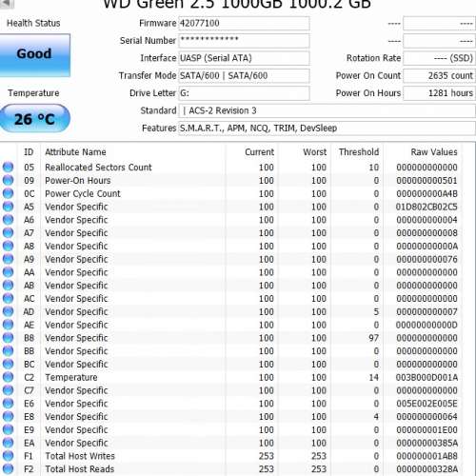Click the Firmware field showing 42077100
This screenshot has height=476, width=476.
tap(244, 23)
